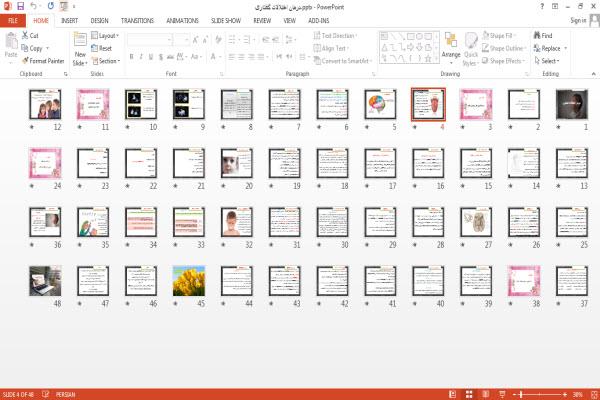Switch to Normal view in status bar
This screenshot has width=600, height=400.
pyautogui.click(x=452, y=394)
